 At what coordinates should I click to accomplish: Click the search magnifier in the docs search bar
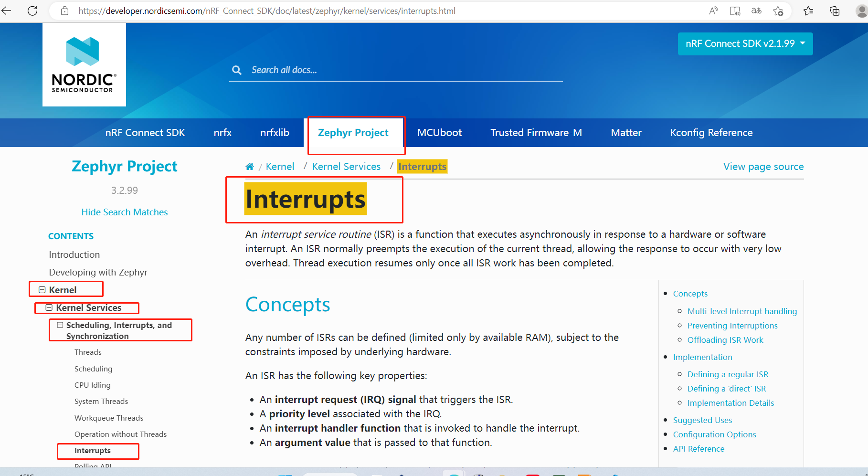tap(237, 70)
